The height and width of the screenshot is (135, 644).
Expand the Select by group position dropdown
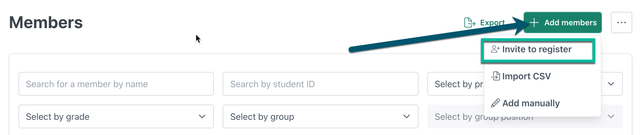point(525,116)
